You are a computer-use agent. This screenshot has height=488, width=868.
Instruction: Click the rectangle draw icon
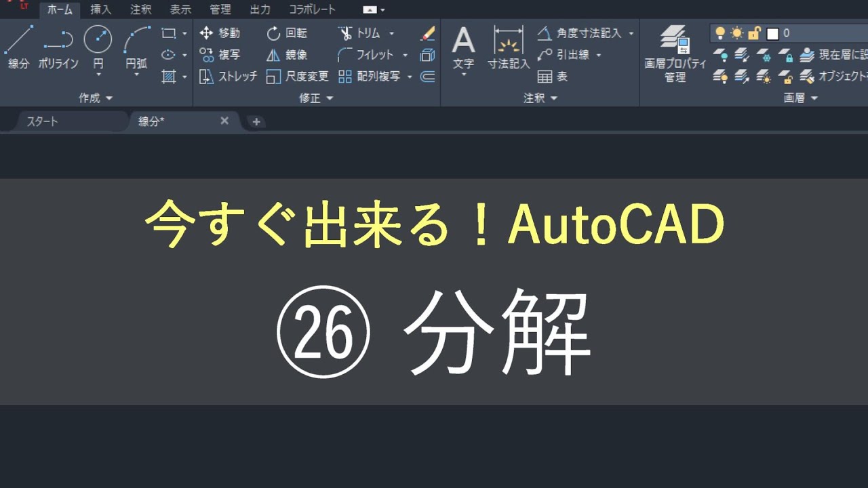169,33
